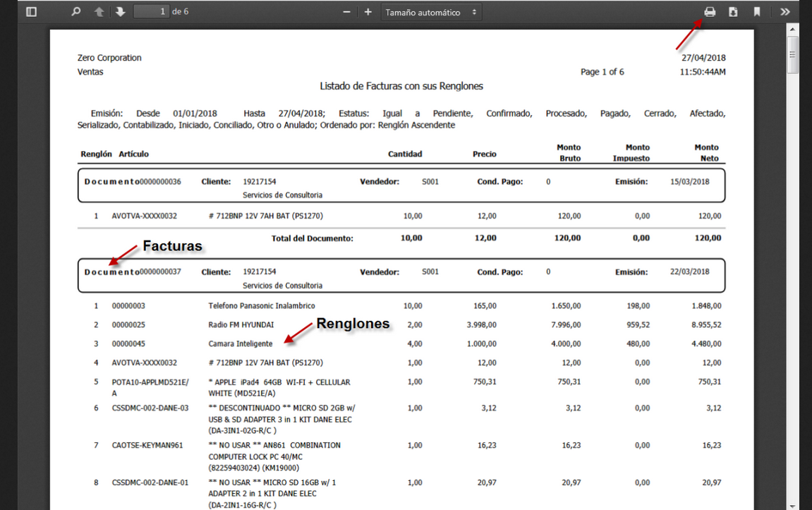Expand the tools menu double-chevron
812x510 pixels.
click(785, 12)
